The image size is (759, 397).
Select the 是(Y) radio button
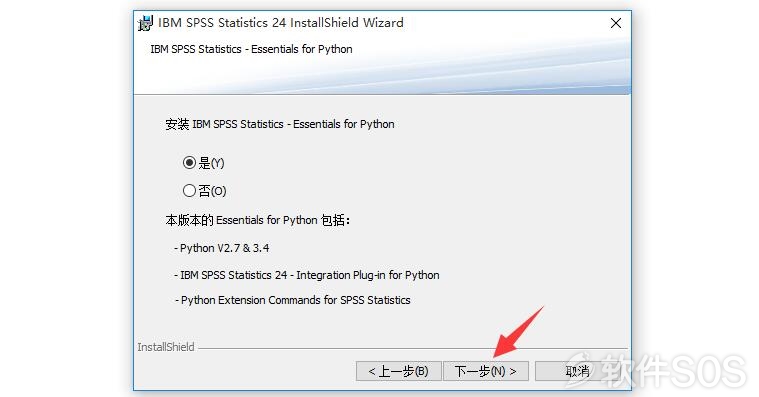coord(189,163)
